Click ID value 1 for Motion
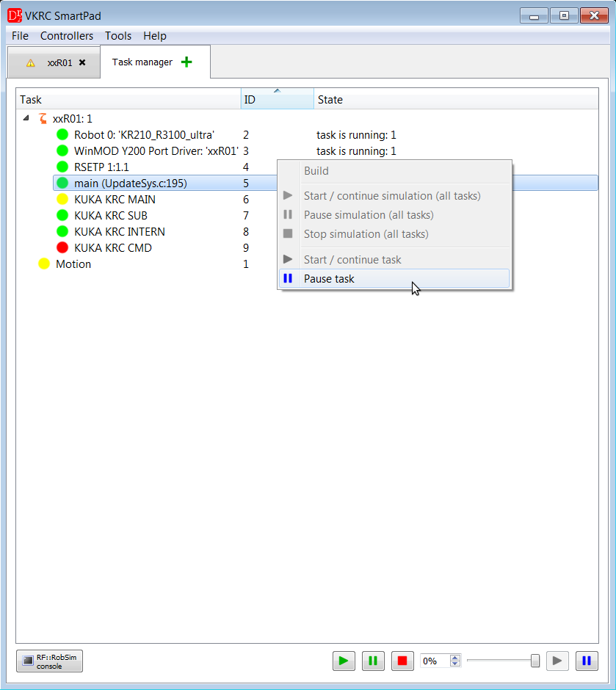This screenshot has height=690, width=616. [246, 264]
